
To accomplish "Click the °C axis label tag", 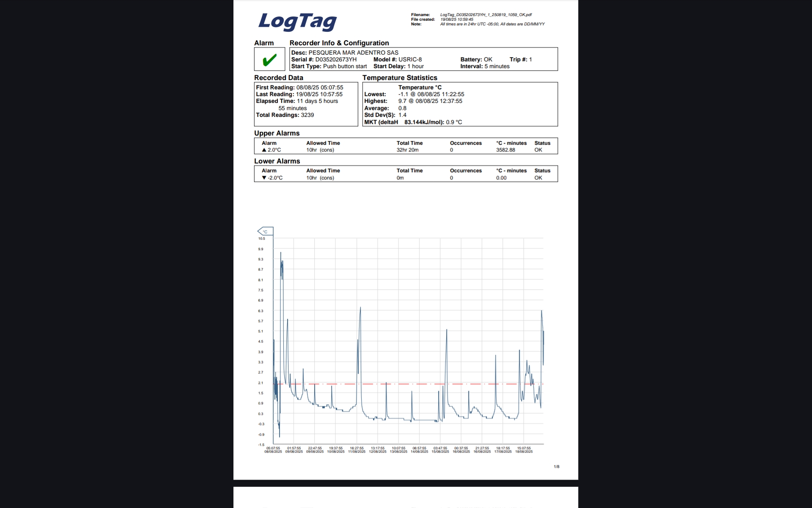I will pyautogui.click(x=266, y=231).
